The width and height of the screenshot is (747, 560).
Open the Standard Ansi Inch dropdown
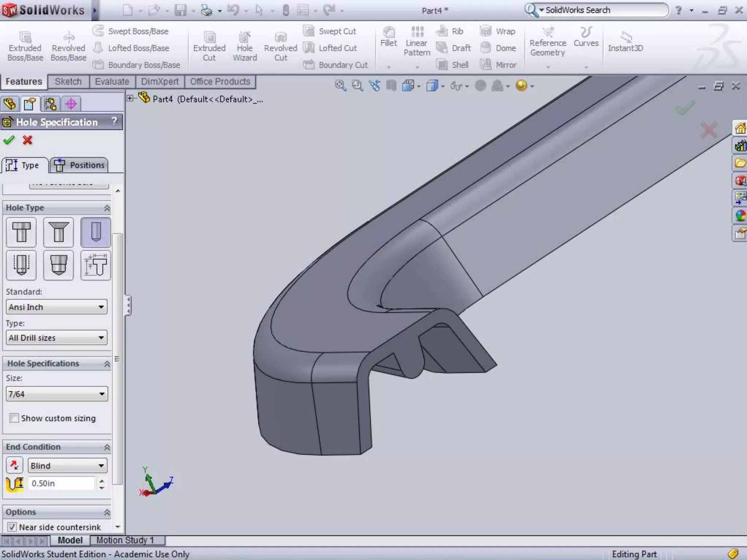tap(57, 307)
